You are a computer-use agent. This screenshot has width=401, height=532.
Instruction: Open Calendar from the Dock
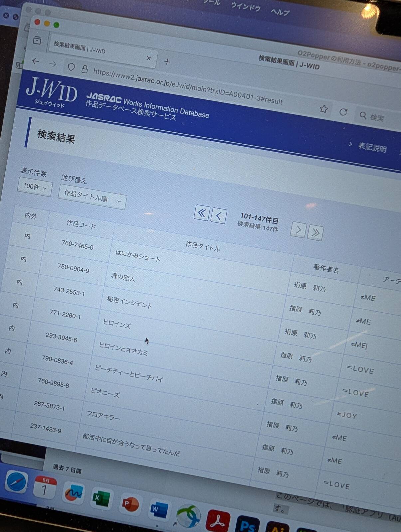click(45, 487)
